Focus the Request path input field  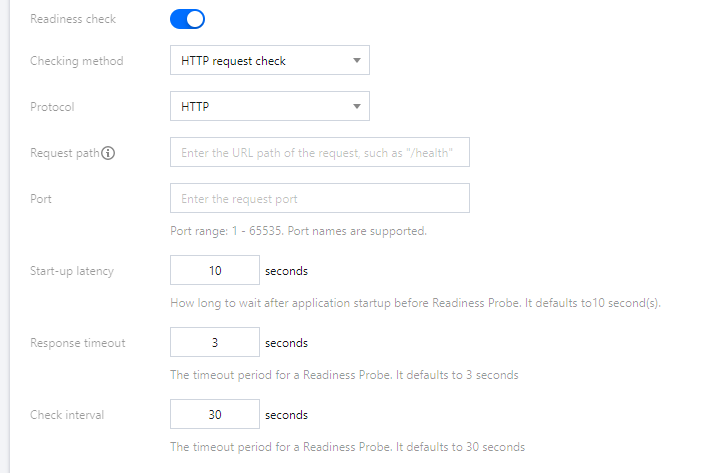tap(319, 153)
